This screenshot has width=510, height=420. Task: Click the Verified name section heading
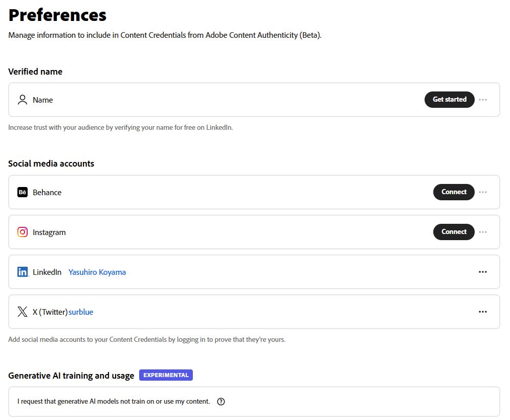[35, 72]
